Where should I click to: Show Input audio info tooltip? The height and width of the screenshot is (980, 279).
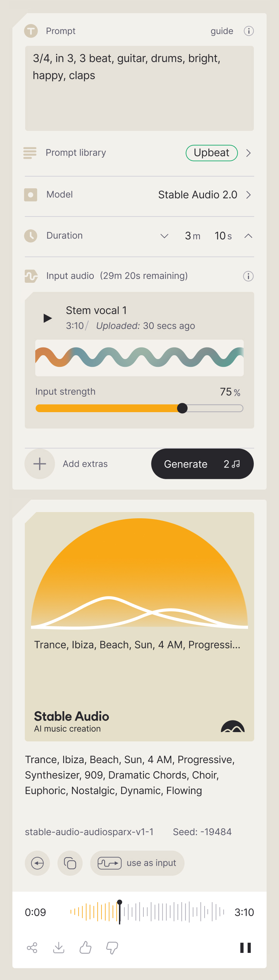pyautogui.click(x=248, y=276)
